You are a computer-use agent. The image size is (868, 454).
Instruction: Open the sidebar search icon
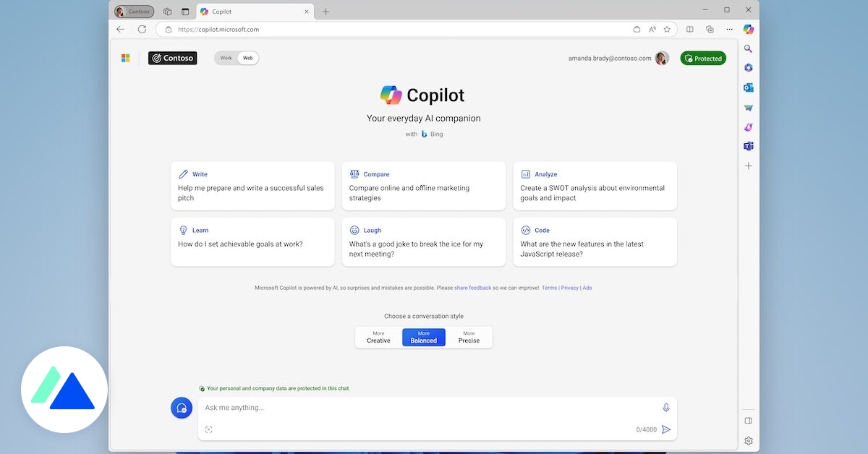[749, 49]
